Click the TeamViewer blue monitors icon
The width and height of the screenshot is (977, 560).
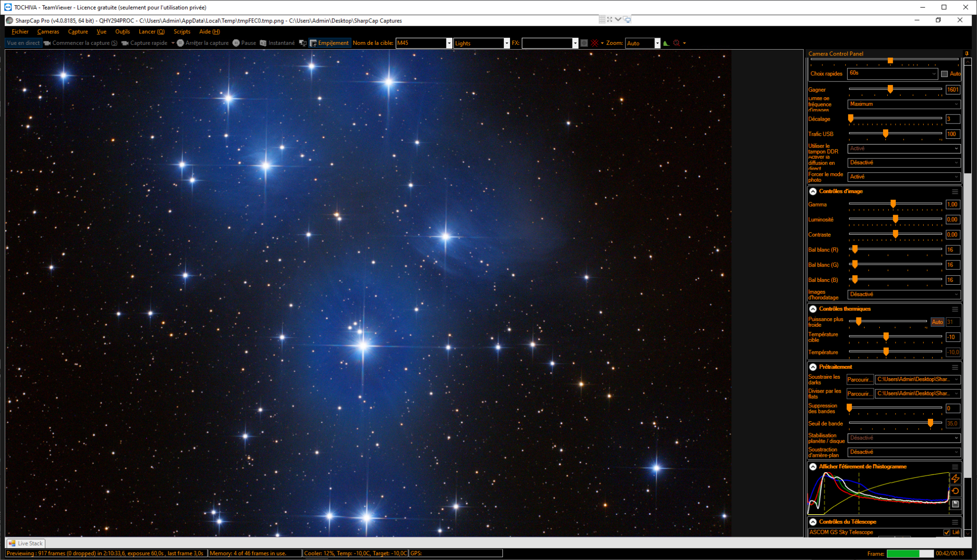tap(627, 20)
